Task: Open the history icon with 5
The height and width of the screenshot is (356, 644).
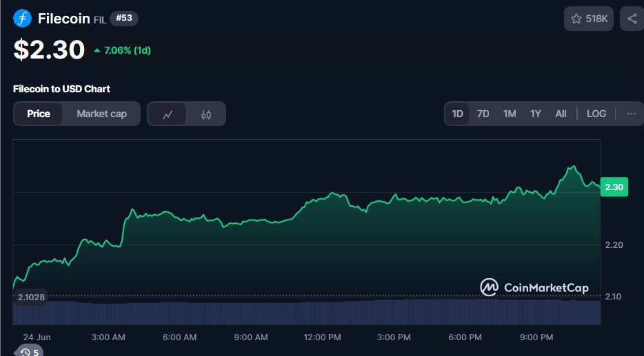Action: click(x=29, y=351)
